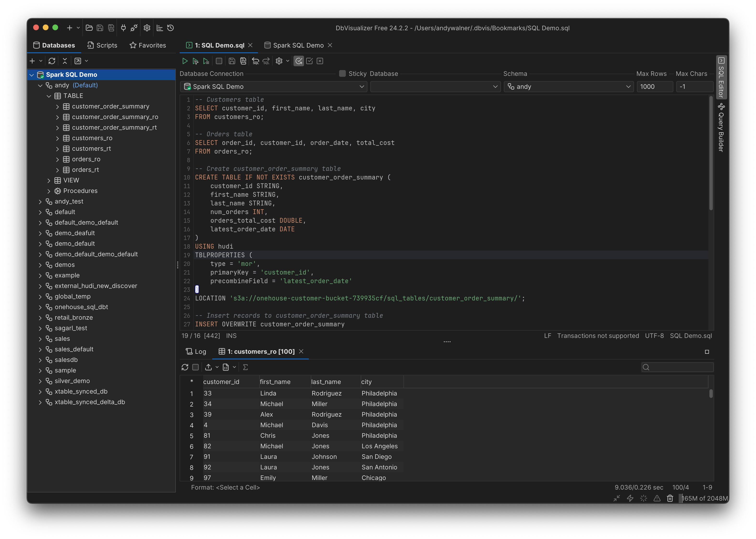Click Execute statement at cursor icon

click(x=196, y=61)
